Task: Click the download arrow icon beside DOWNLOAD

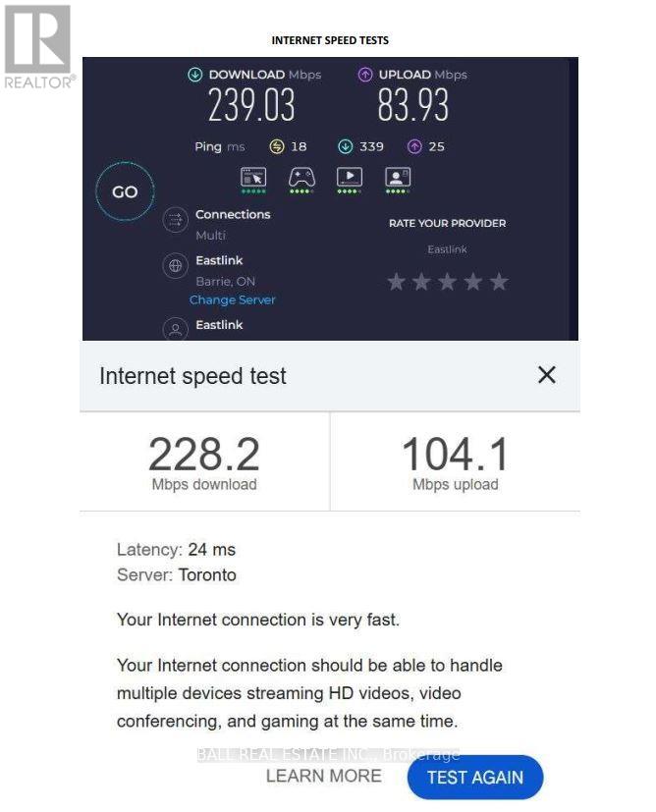Action: [x=194, y=75]
